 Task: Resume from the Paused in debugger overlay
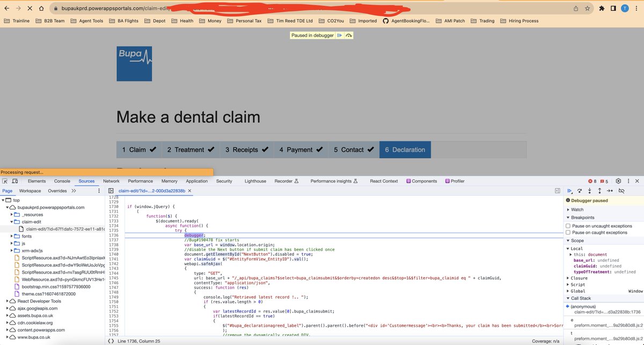tap(340, 35)
